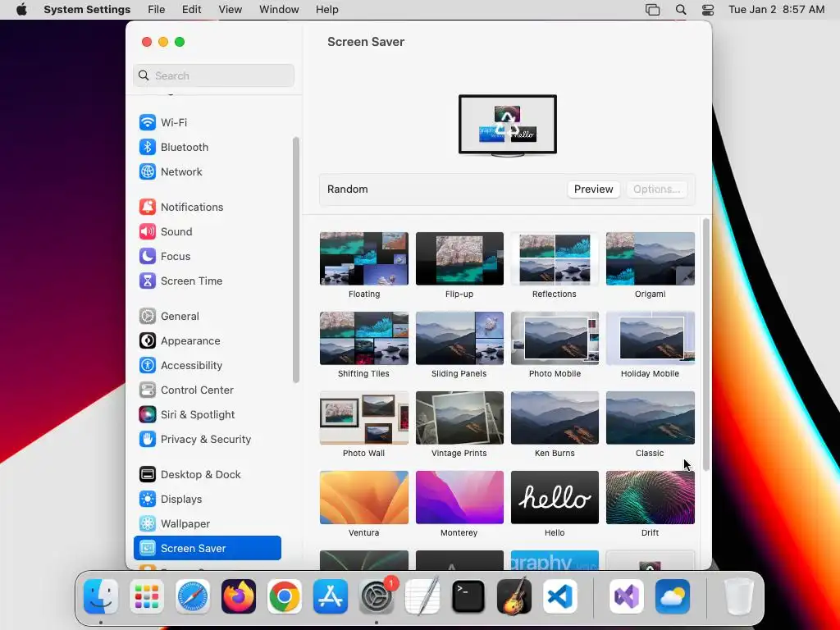Viewport: 840px width, 630px height.
Task: Select the Drift screen saver thumbnail
Action: point(651,497)
